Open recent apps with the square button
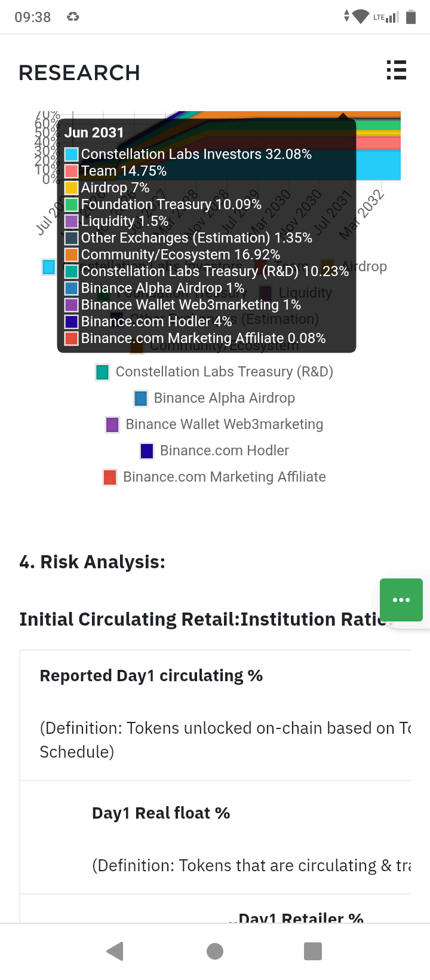 [313, 951]
